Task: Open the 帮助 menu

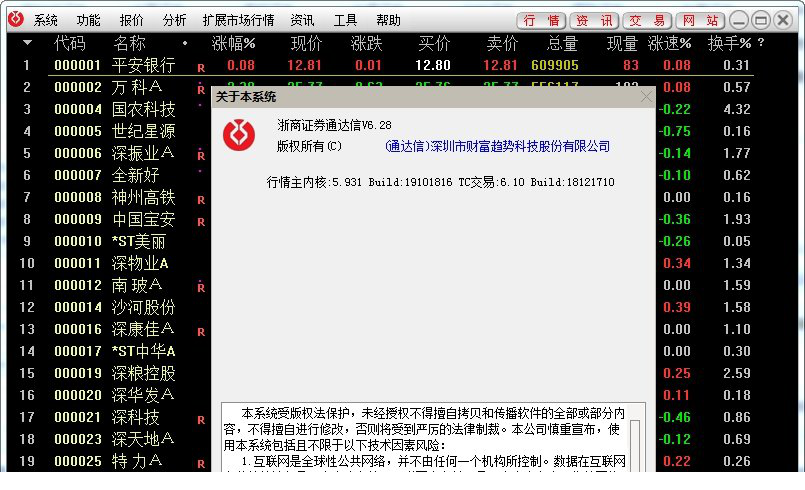Action: pyautogui.click(x=388, y=20)
